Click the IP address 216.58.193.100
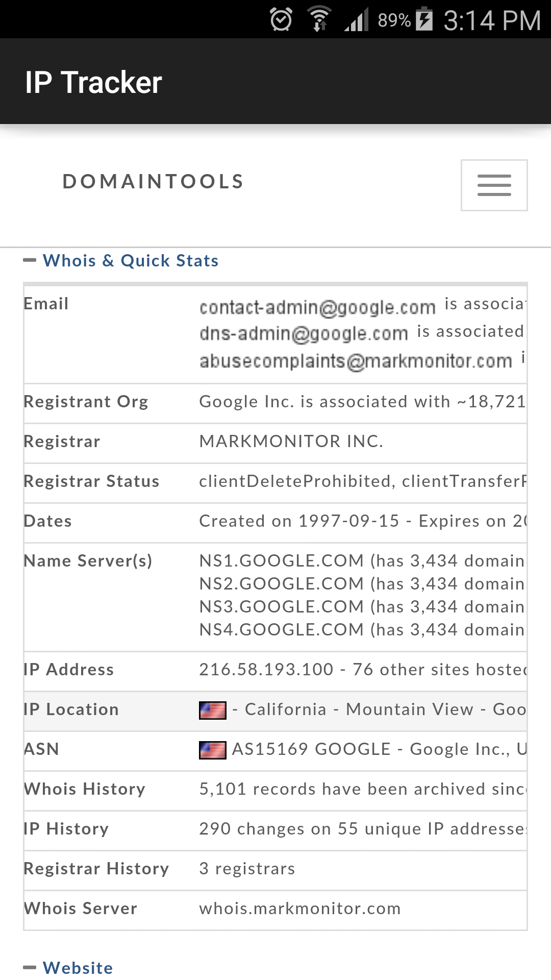551x980 pixels. point(266,669)
